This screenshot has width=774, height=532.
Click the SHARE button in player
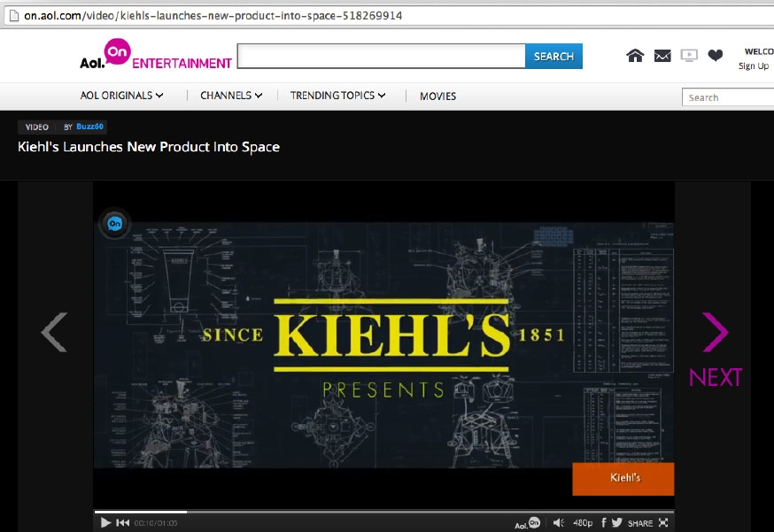point(639,523)
